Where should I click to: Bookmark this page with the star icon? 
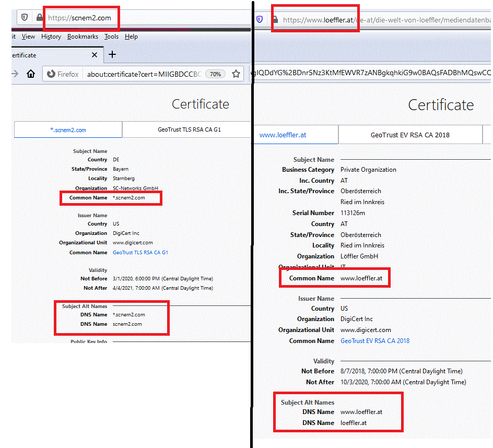(x=236, y=74)
